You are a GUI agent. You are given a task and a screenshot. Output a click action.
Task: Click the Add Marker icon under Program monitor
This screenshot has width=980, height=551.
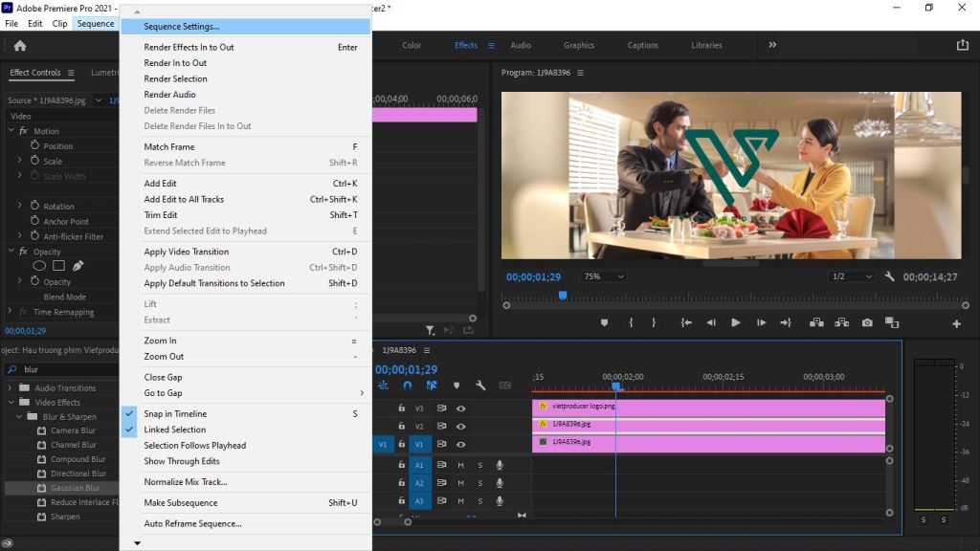[603, 322]
